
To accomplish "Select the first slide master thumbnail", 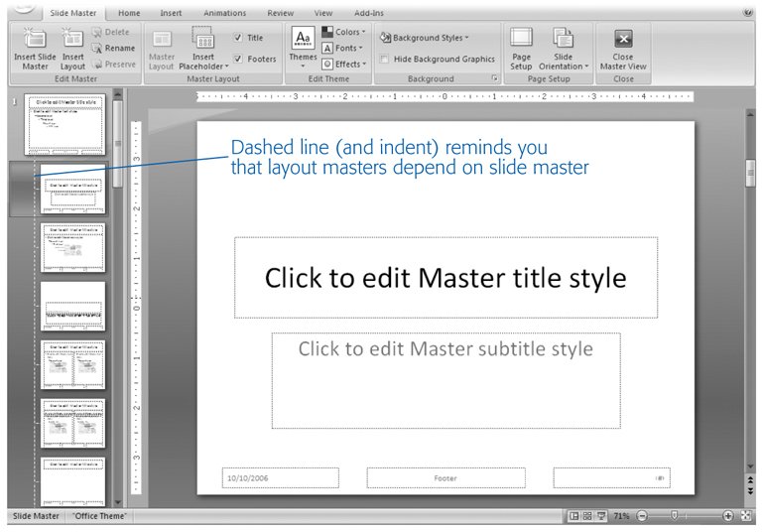I will (x=65, y=125).
